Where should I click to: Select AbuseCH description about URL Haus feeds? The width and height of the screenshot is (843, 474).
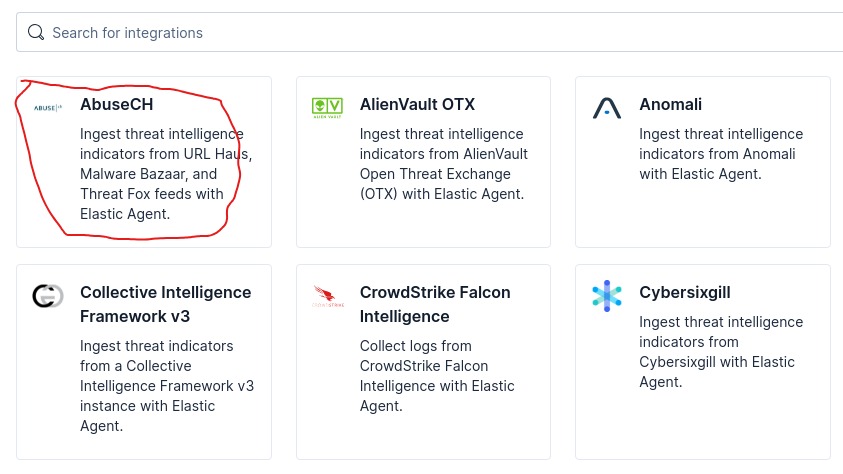[x=166, y=174]
